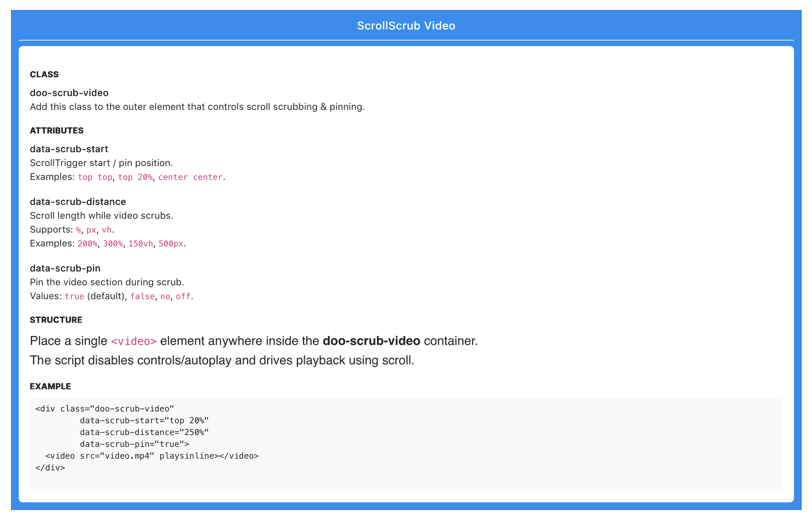
Task: Click the 'true' default value code
Action: (x=75, y=296)
